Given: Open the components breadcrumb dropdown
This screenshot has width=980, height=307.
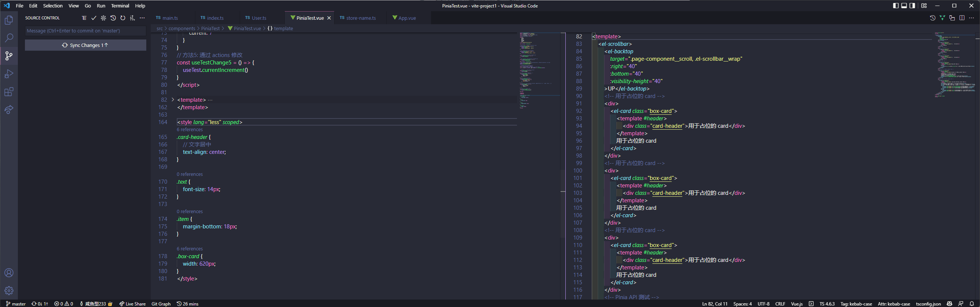Looking at the screenshot, I should pyautogui.click(x=182, y=29).
